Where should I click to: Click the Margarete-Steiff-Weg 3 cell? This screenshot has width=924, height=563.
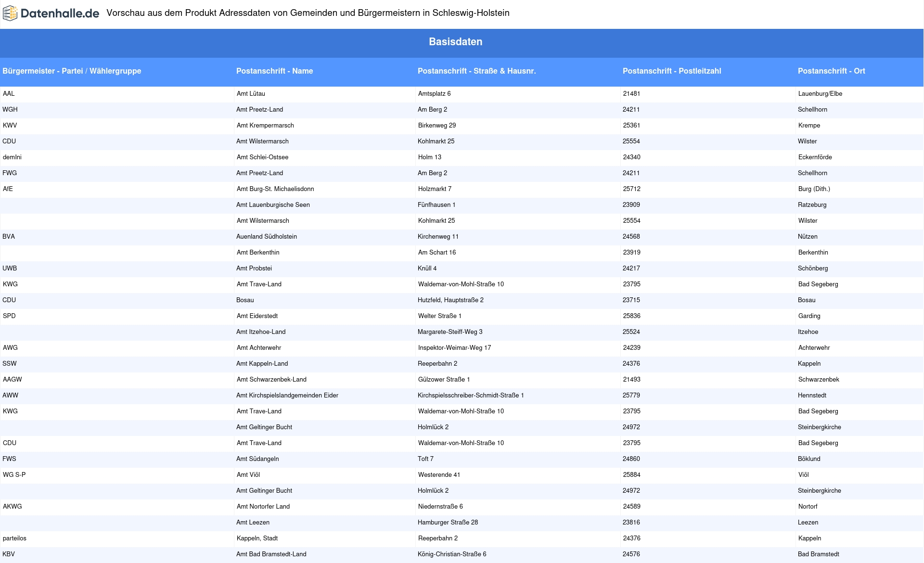click(x=450, y=332)
